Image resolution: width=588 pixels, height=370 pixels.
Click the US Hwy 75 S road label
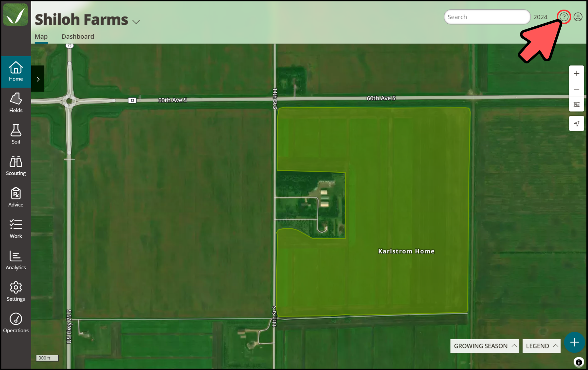(x=69, y=326)
